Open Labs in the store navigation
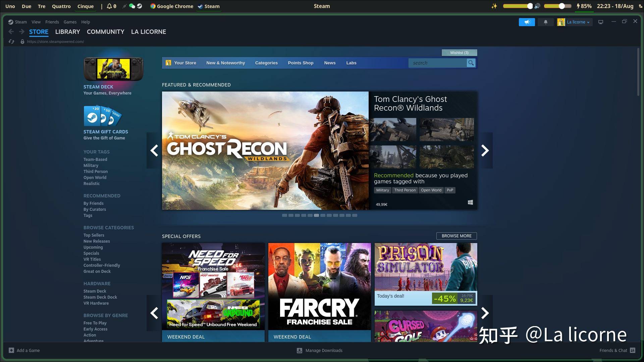Image resolution: width=644 pixels, height=362 pixels. 351,63
